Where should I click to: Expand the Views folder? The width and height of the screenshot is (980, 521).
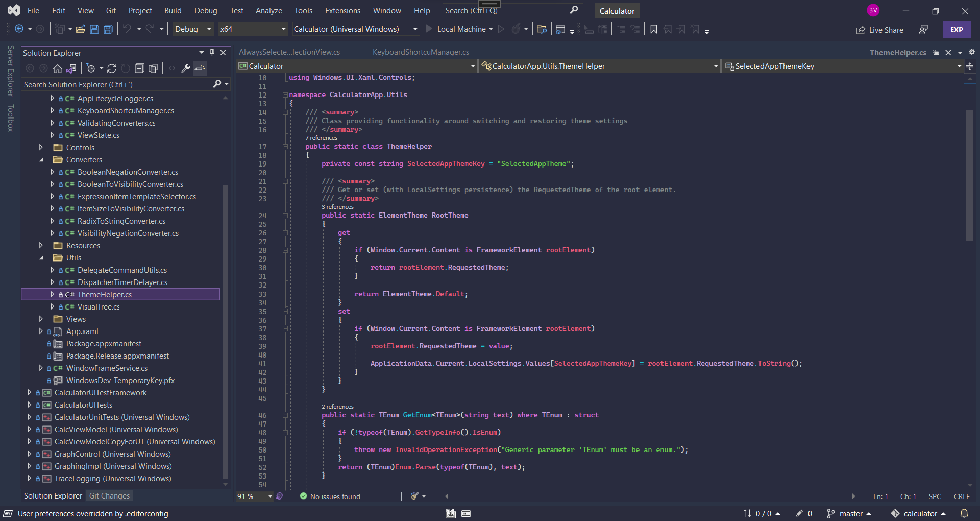(x=41, y=319)
